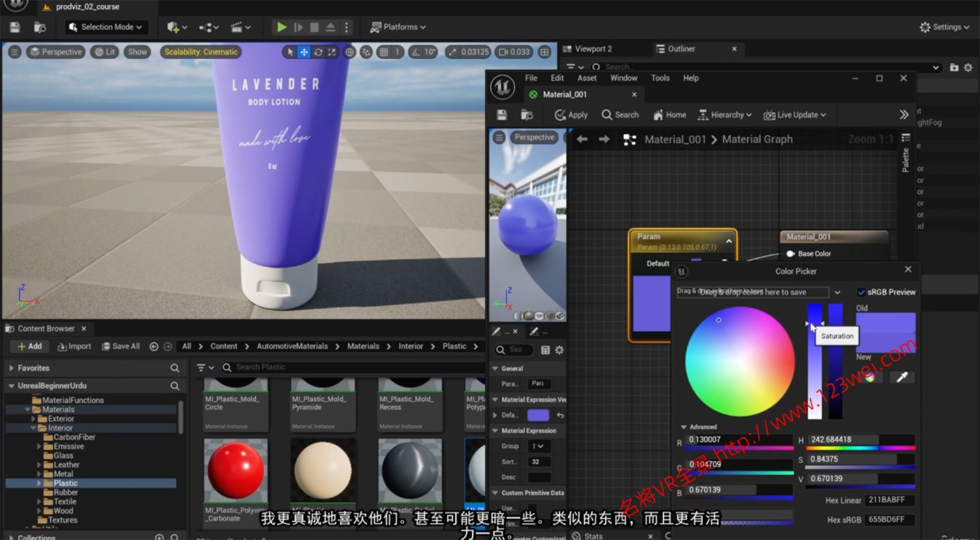The image size is (980, 540).
Task: Open Search in the Material editor toolbar
Action: [620, 115]
